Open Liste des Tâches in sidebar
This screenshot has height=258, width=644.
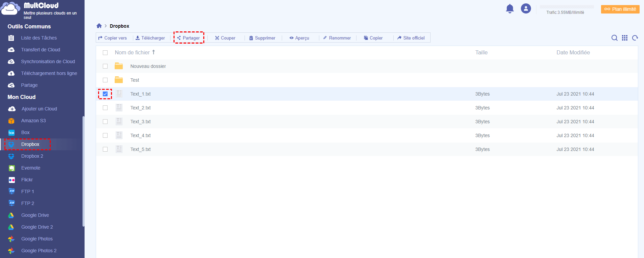(x=39, y=38)
